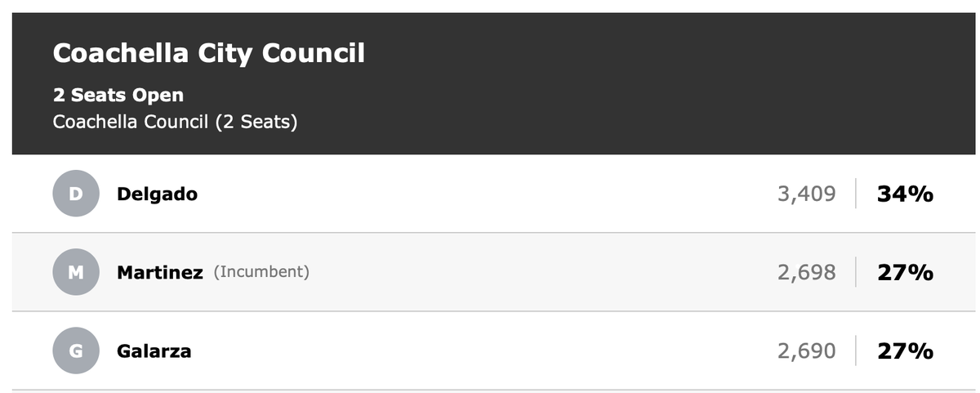Image resolution: width=980 pixels, height=393 pixels.
Task: Click the "Coachella City Council" heading
Action: tap(208, 54)
